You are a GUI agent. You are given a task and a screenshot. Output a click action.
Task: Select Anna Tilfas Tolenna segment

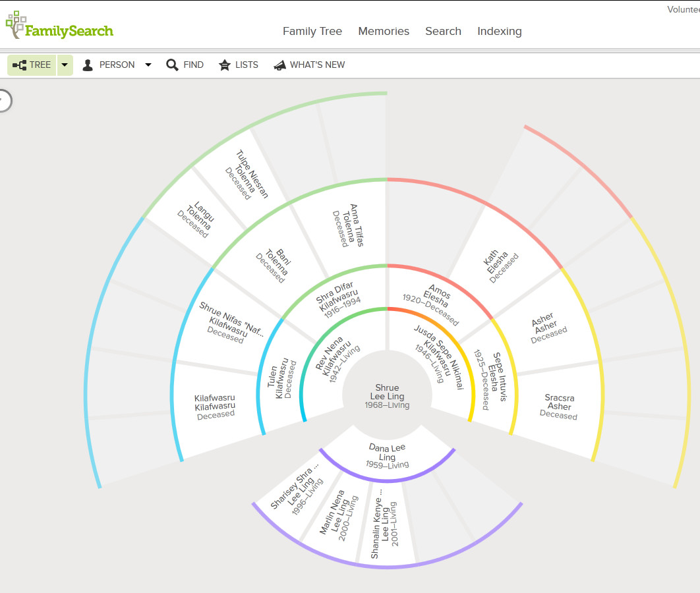(x=349, y=225)
